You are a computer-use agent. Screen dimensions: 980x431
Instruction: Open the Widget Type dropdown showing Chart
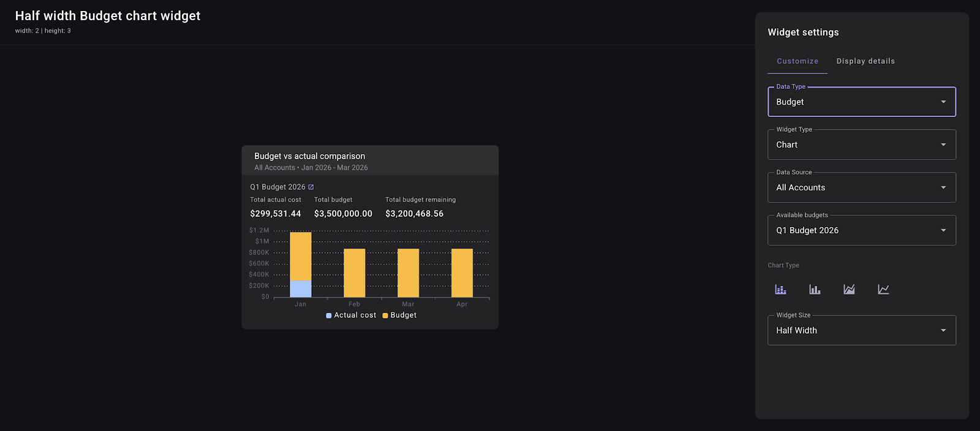click(x=862, y=144)
